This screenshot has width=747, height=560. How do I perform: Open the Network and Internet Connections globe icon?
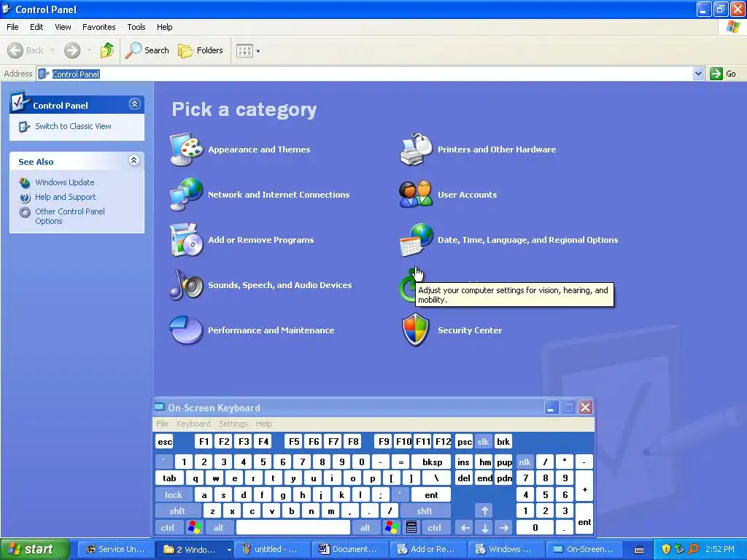tap(187, 194)
